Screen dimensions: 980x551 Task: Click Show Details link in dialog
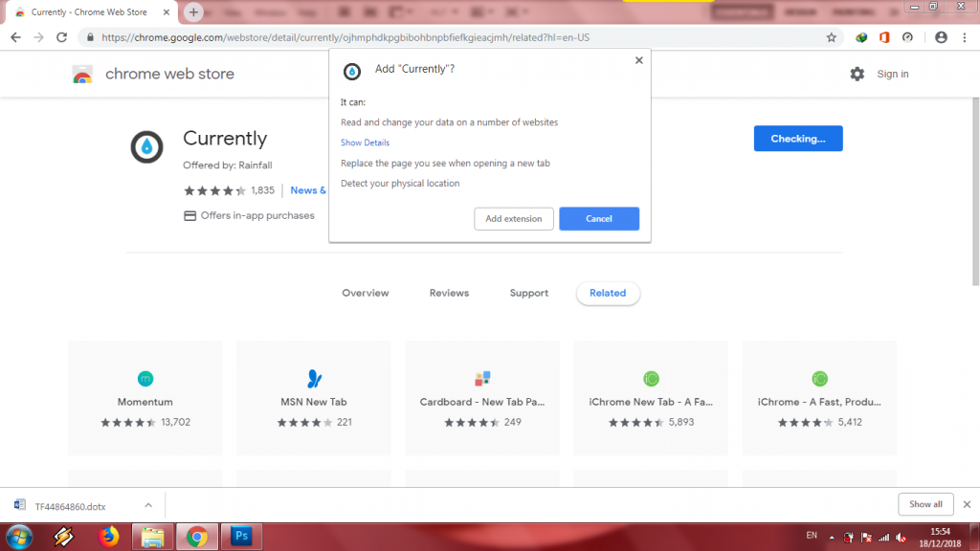tap(365, 143)
